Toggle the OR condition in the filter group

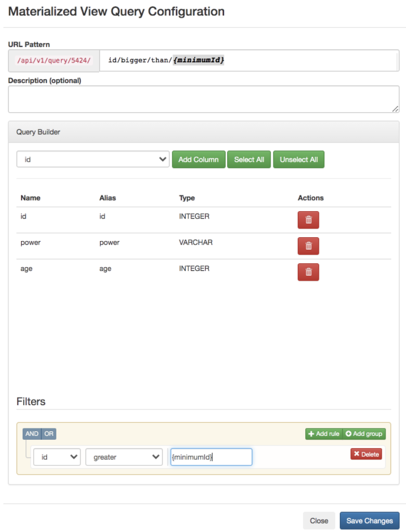pyautogui.click(x=48, y=434)
